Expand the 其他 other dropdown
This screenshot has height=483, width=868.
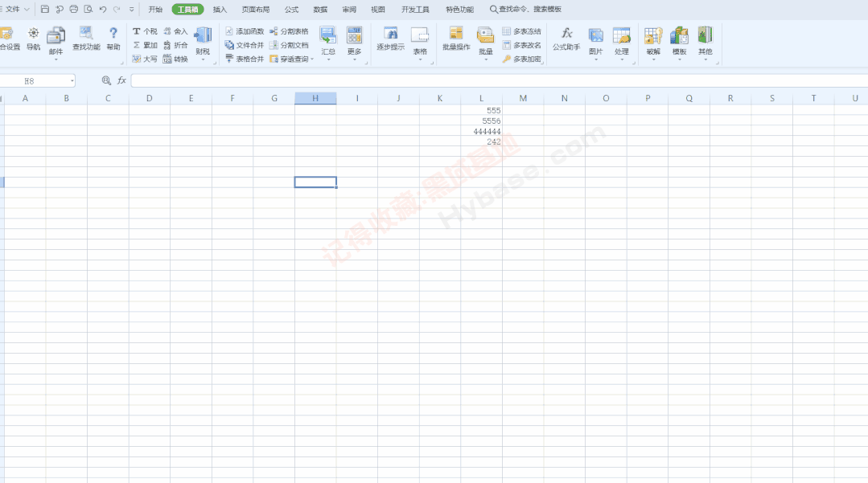coord(706,58)
